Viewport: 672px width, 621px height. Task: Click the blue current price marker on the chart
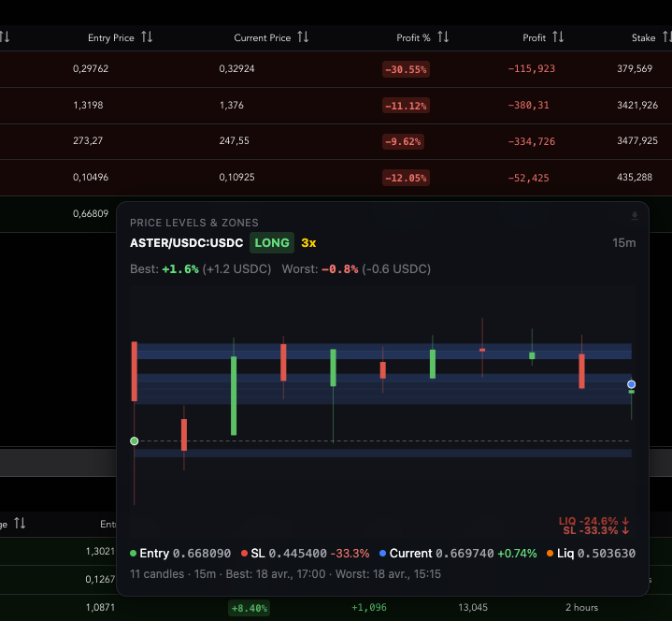point(631,384)
